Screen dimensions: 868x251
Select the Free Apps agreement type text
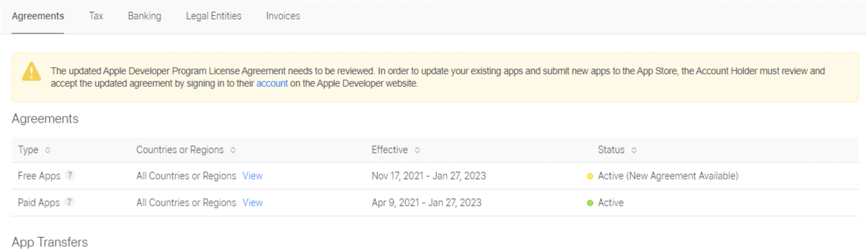pyautogui.click(x=39, y=176)
